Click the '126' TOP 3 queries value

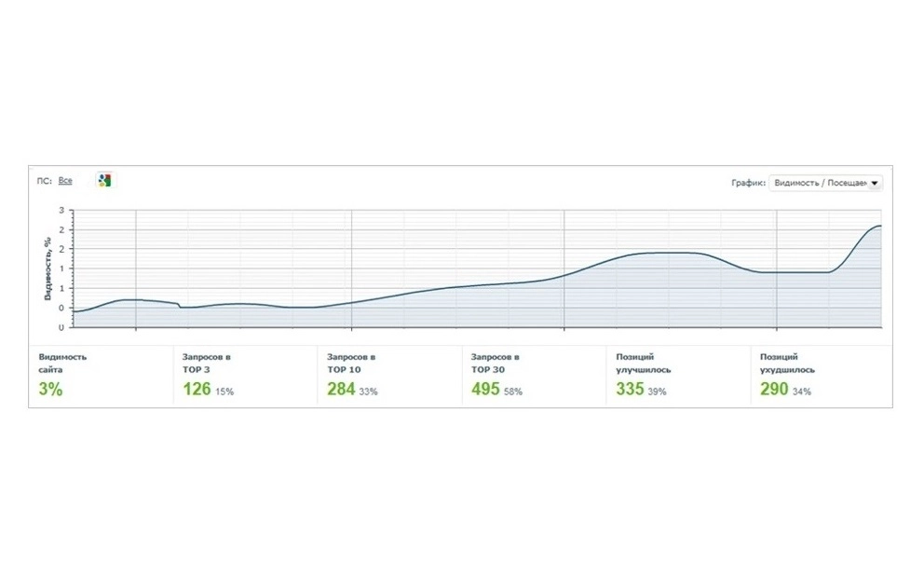click(x=197, y=390)
